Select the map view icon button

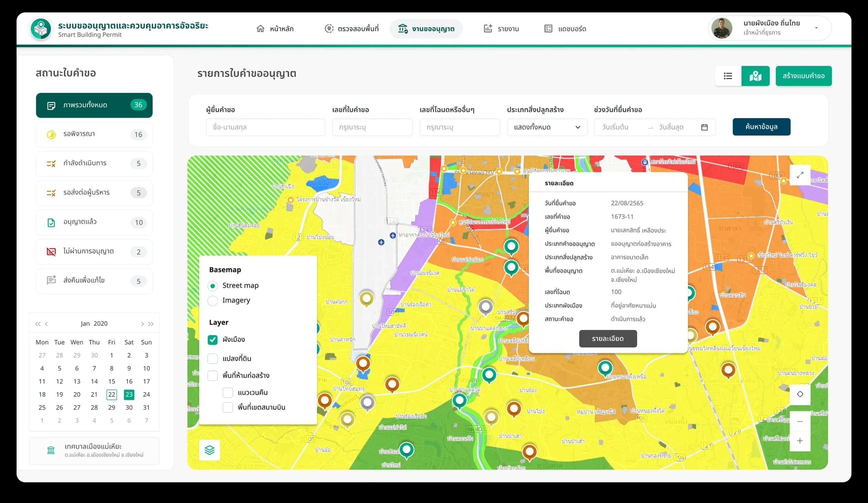pyautogui.click(x=755, y=76)
